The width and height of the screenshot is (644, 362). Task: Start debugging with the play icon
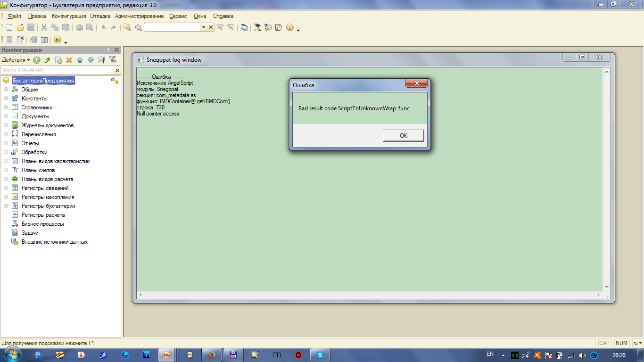pos(58,40)
